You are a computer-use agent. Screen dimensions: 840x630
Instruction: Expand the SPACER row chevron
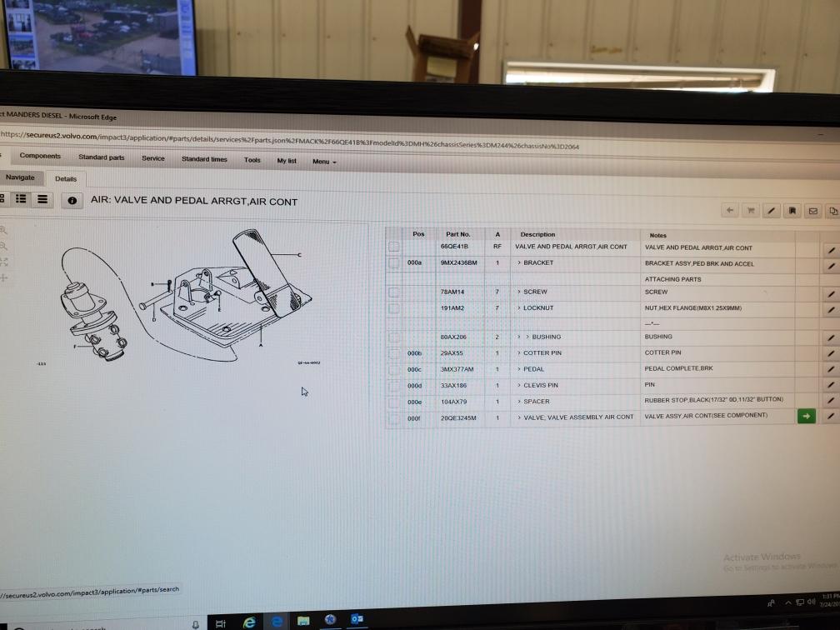(x=519, y=401)
